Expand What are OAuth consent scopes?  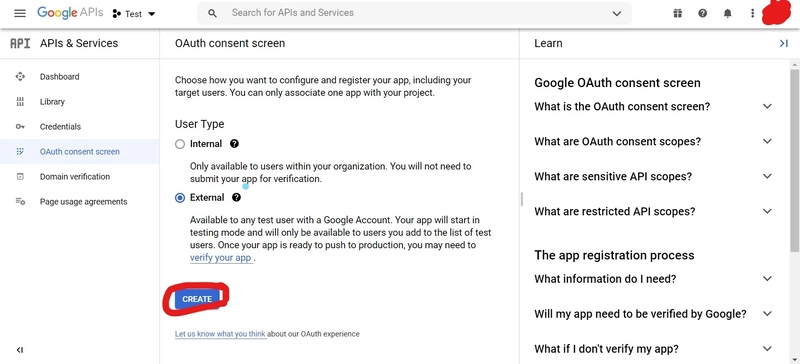coord(653,141)
